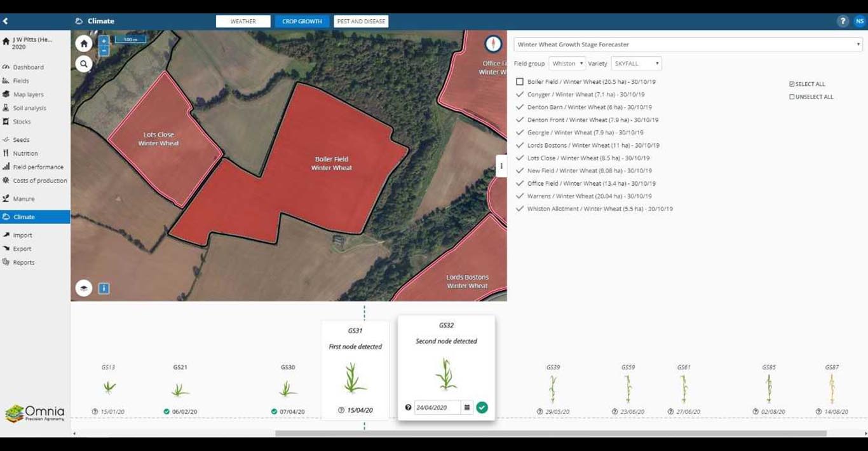This screenshot has height=451, width=868.
Task: Open the Field group Whiston dropdown
Action: [x=567, y=64]
